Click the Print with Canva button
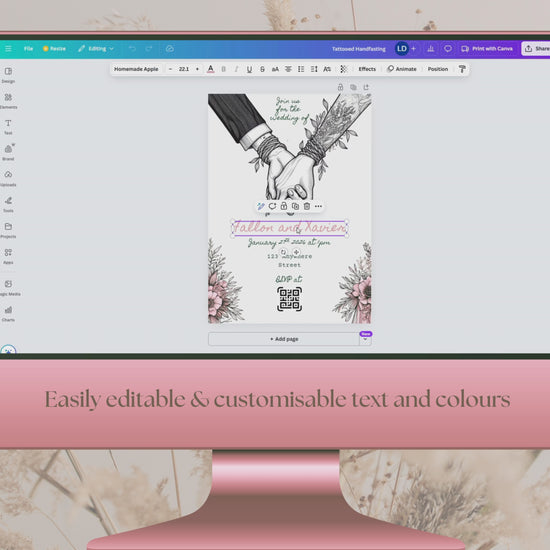This screenshot has width=550, height=550. [x=487, y=49]
